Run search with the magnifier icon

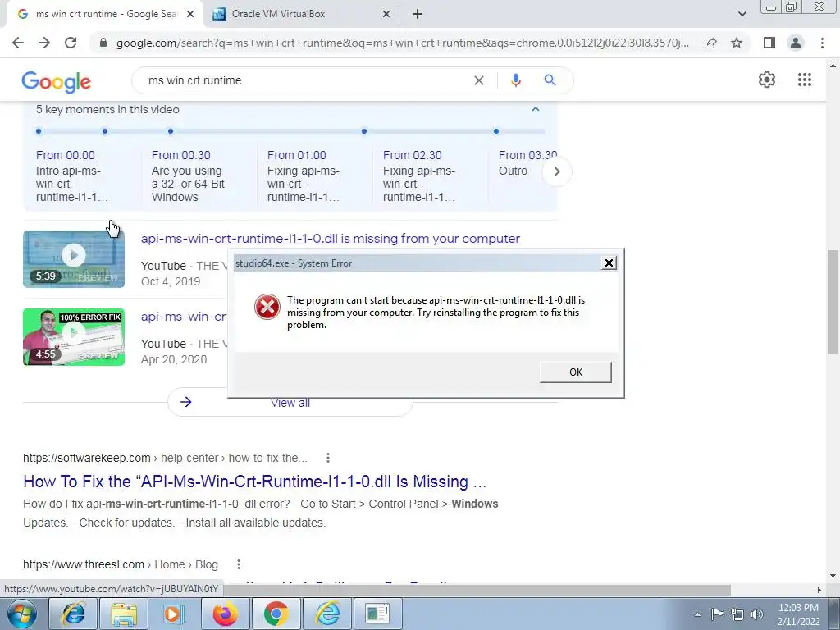pyautogui.click(x=550, y=80)
